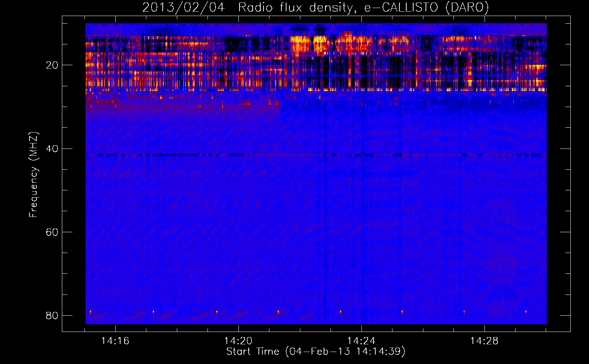Click the "80" frequency tick label

[52, 315]
